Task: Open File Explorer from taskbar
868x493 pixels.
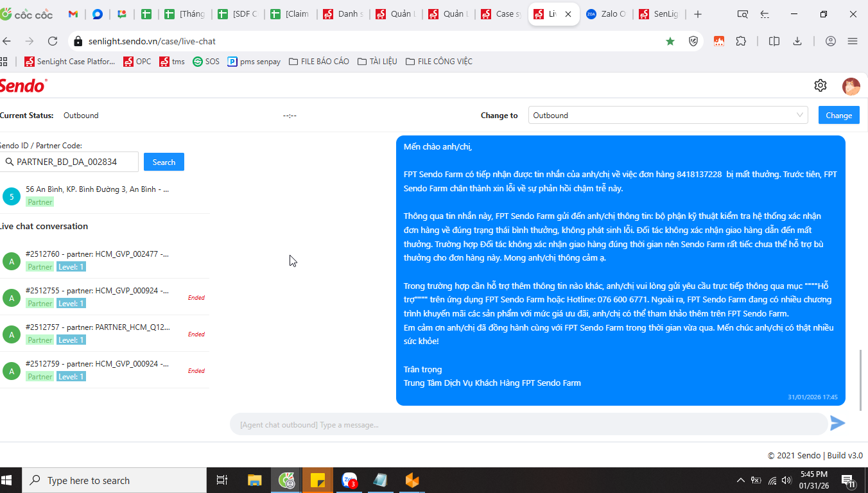Action: coord(255,480)
